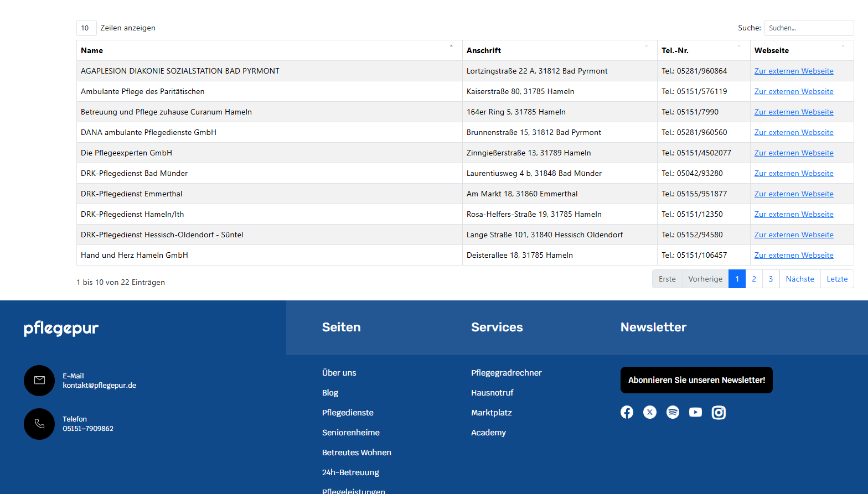Screen dimensions: 868x494
Task: Click the envelope E-Mail icon
Action: click(x=39, y=381)
